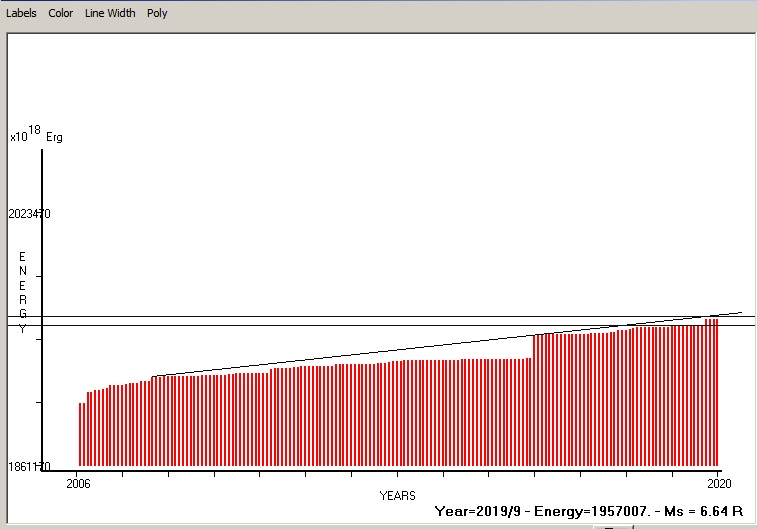Open the Line Width menu

[110, 13]
